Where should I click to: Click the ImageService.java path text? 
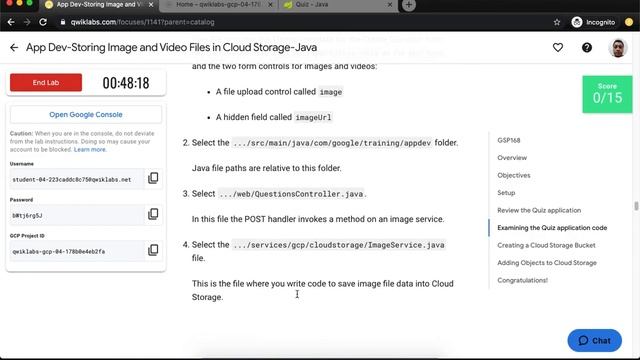click(339, 245)
